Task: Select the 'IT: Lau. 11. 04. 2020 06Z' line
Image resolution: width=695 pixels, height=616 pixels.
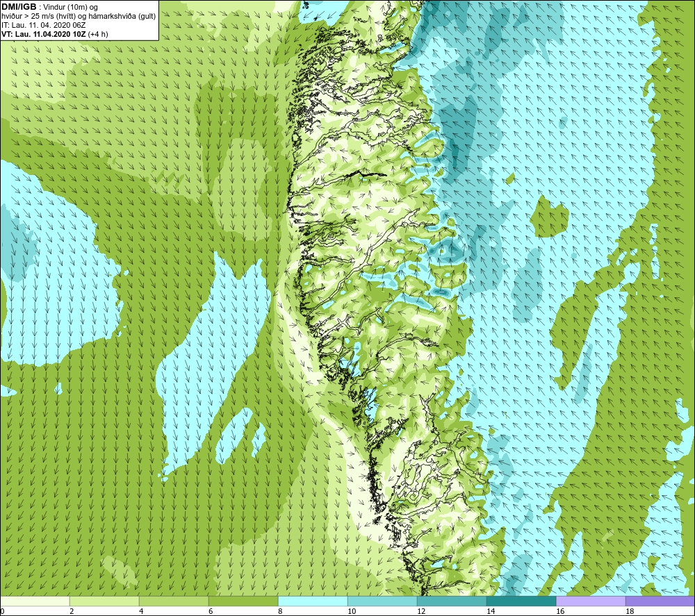Action: coord(43,25)
